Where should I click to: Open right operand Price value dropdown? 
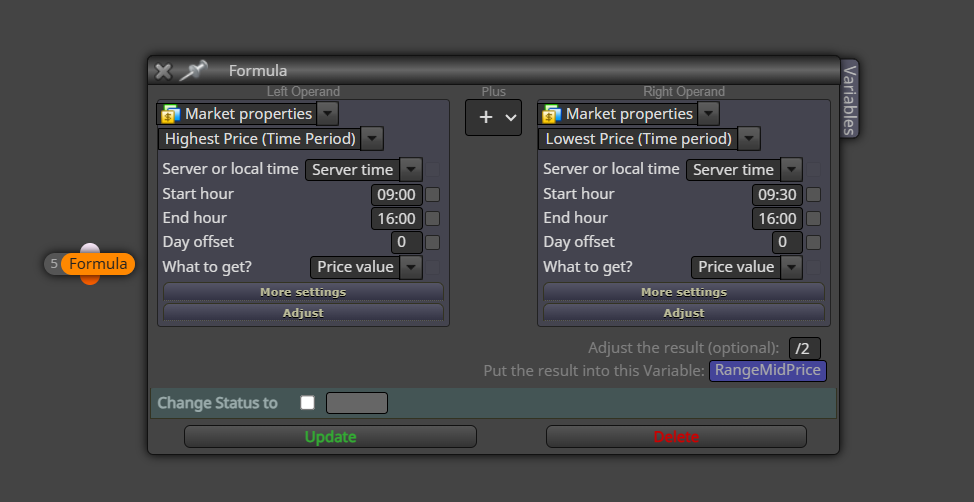(791, 267)
